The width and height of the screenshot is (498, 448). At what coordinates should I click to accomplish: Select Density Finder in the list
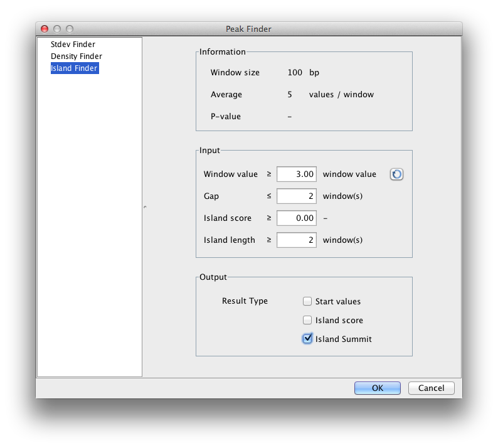point(76,56)
